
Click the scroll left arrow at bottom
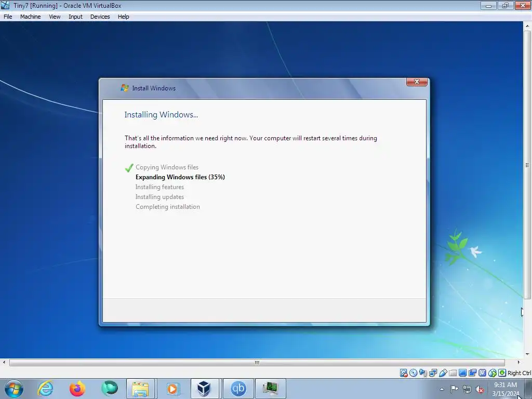point(4,363)
